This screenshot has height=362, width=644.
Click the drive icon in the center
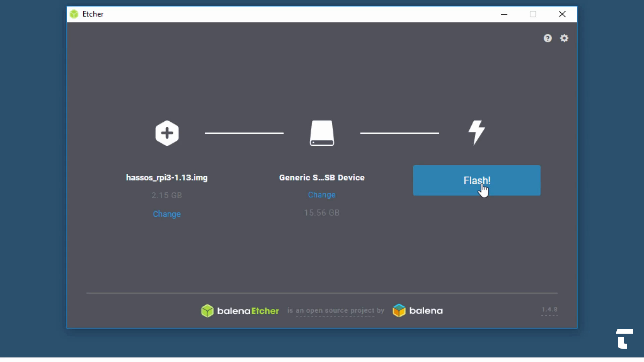pos(322,133)
